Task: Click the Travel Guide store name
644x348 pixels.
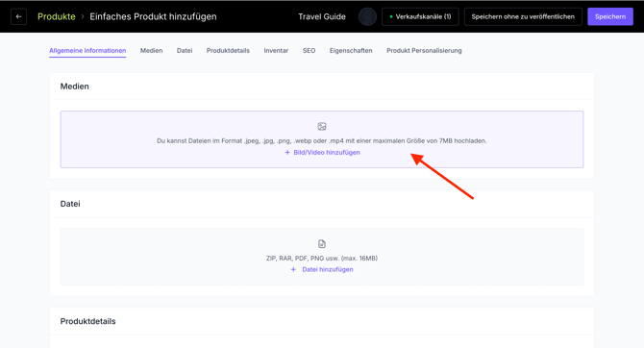Action: tap(322, 17)
